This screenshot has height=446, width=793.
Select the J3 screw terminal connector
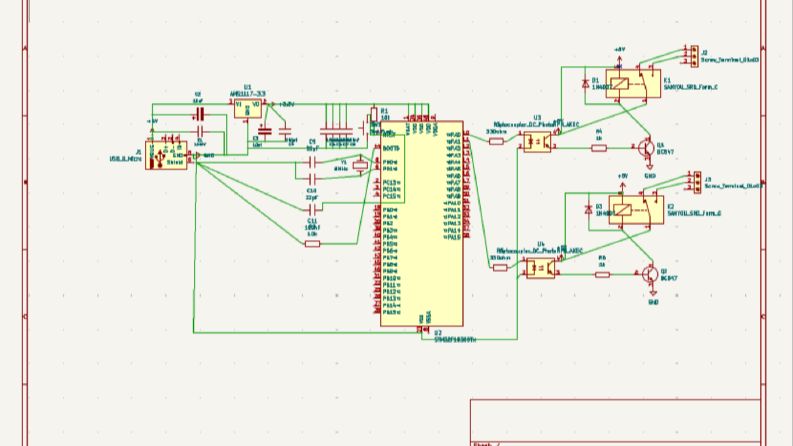coord(697,182)
